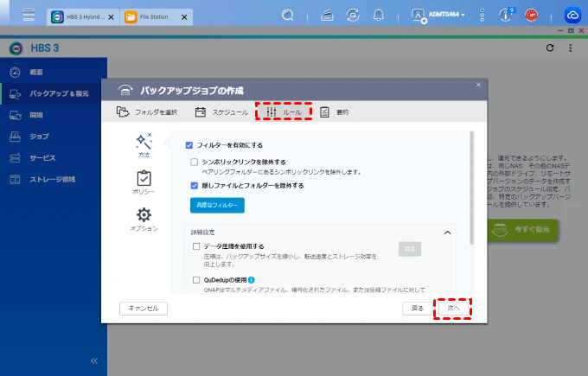Collapse the sidebar with double chevron
The height and width of the screenshot is (376, 588).
click(x=94, y=360)
